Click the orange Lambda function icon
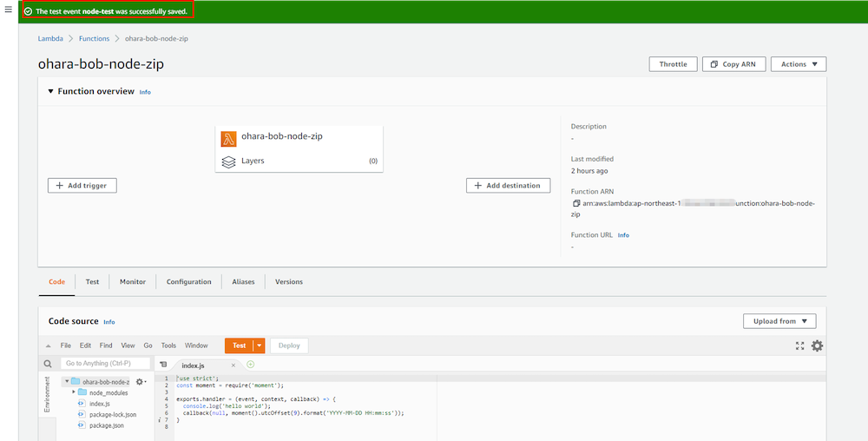The image size is (868, 441). pos(228,138)
